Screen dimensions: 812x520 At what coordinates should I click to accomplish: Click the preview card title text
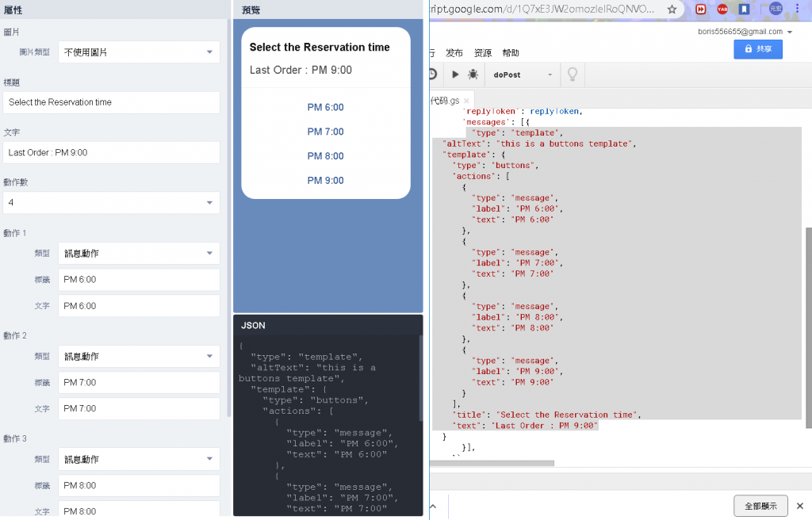[x=320, y=47]
